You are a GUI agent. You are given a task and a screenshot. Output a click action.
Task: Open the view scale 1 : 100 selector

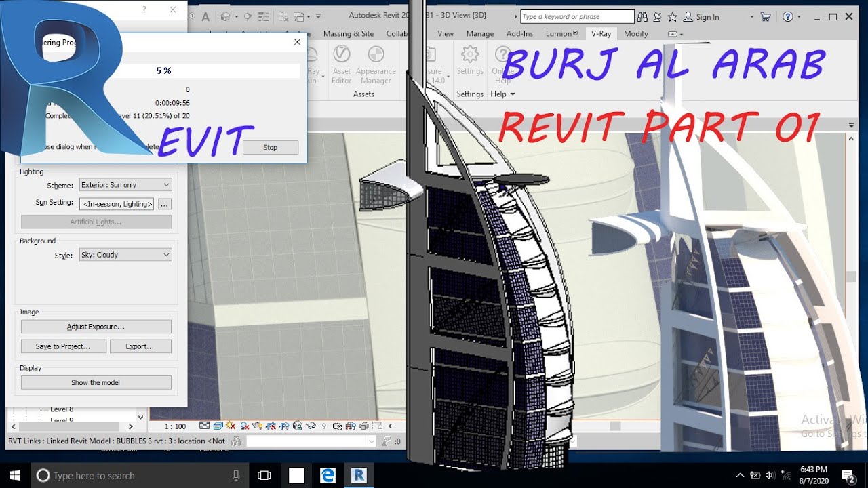point(176,426)
